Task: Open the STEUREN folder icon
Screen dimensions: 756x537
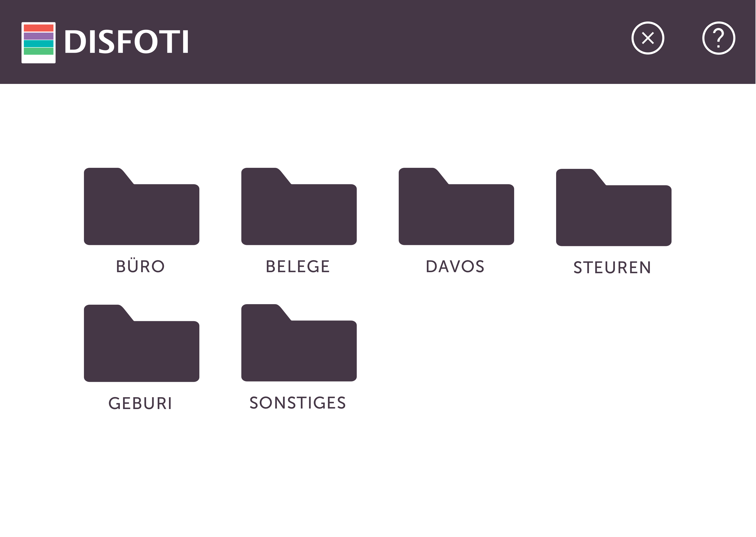Action: [x=614, y=211]
